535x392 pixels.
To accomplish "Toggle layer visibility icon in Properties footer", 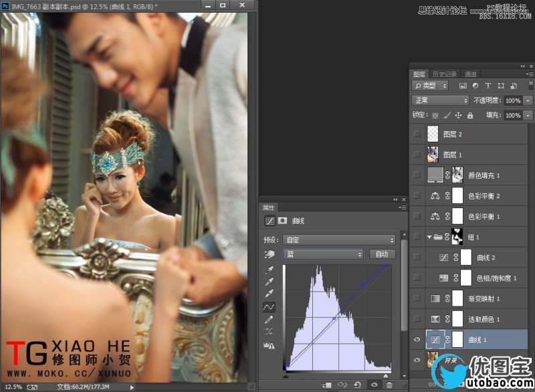I will point(374,385).
